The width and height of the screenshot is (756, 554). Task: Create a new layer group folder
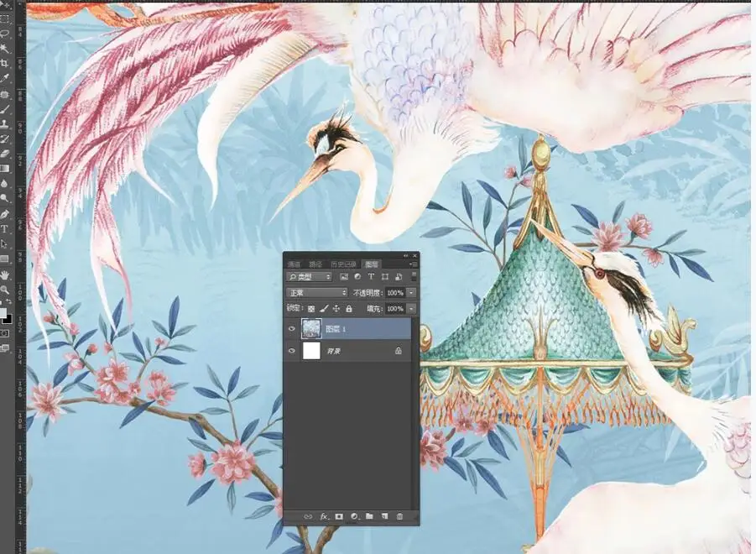pos(369,516)
